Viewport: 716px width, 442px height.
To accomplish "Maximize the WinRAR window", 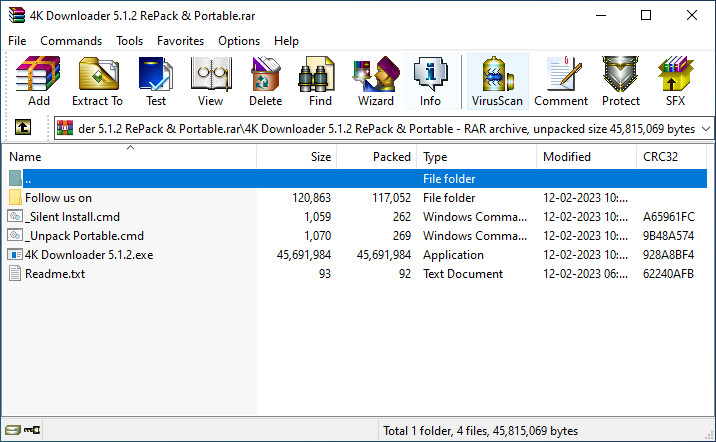I will point(646,15).
